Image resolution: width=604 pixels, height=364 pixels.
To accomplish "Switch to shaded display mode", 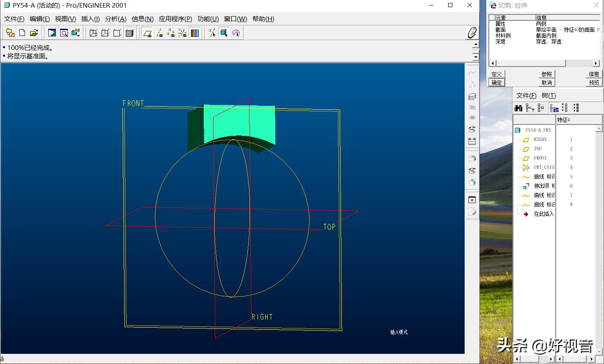I will [x=130, y=33].
